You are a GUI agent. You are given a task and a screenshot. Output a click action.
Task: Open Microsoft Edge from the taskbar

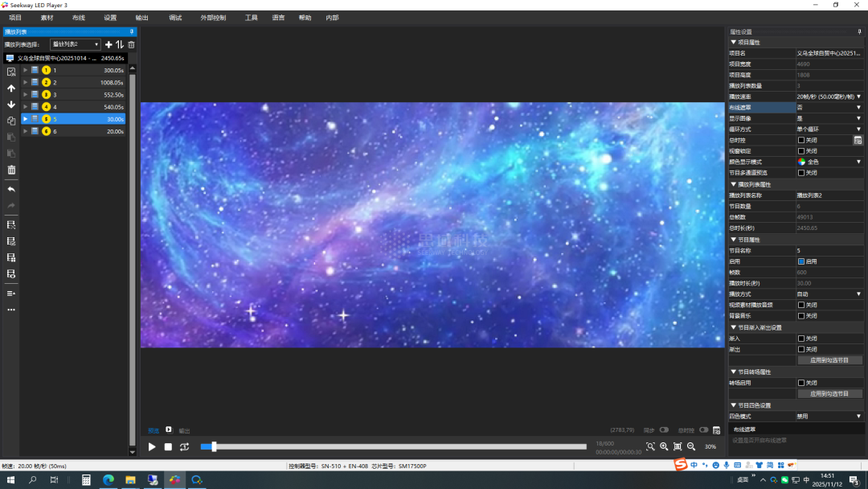pyautogui.click(x=108, y=480)
